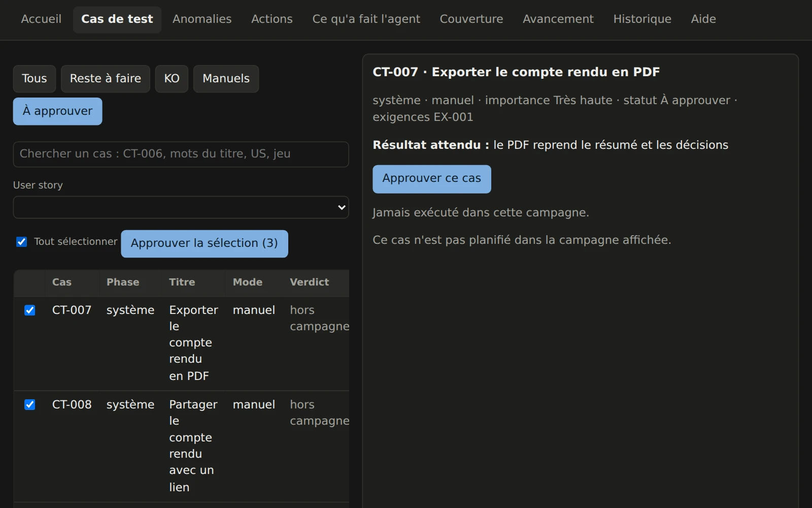This screenshot has width=812, height=508.
Task: Click the Titre column header
Action: 182,282
